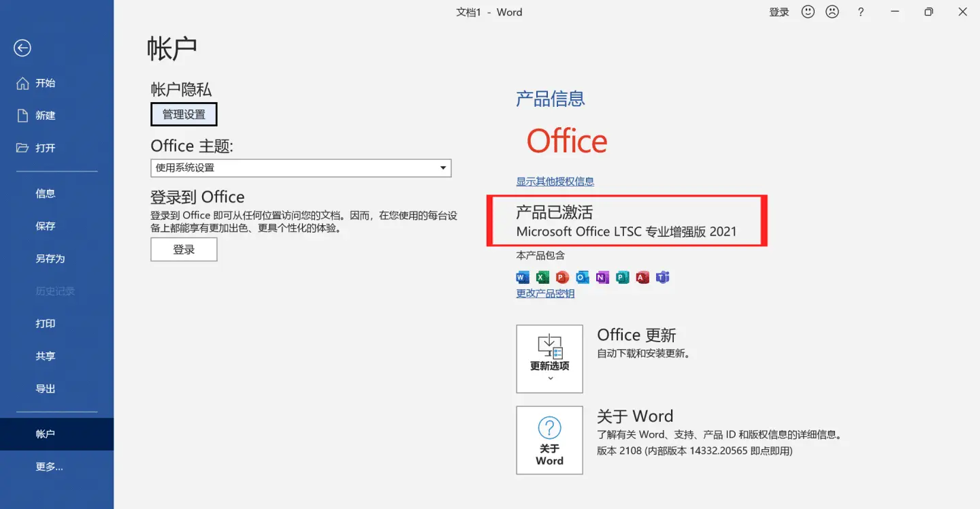Viewport: 980px width, 509px height.
Task: Click the OneNote product icon
Action: coord(602,277)
